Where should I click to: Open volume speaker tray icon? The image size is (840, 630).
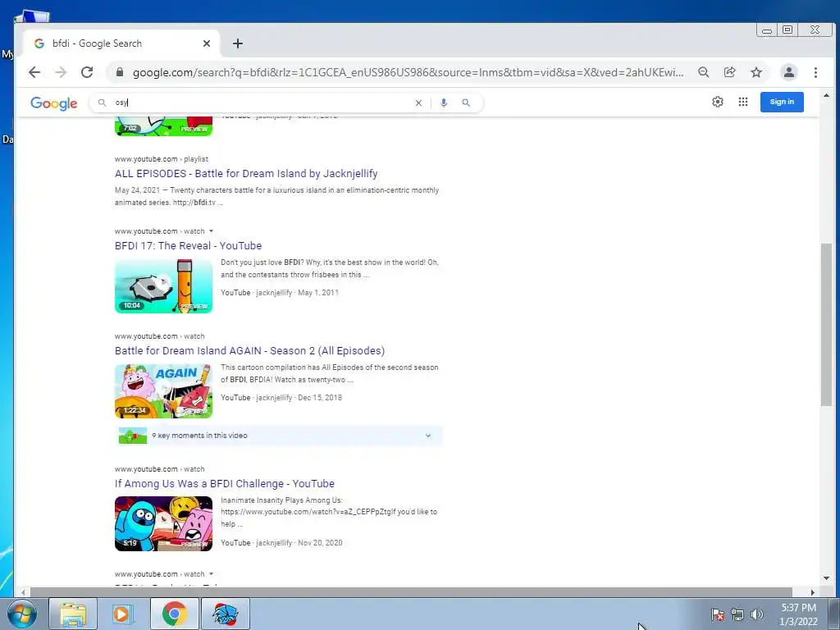click(756, 614)
